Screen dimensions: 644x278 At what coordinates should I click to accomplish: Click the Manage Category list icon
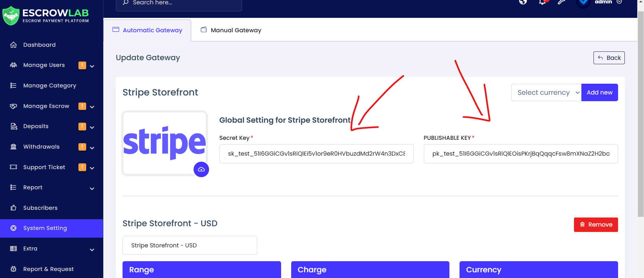[x=13, y=85]
